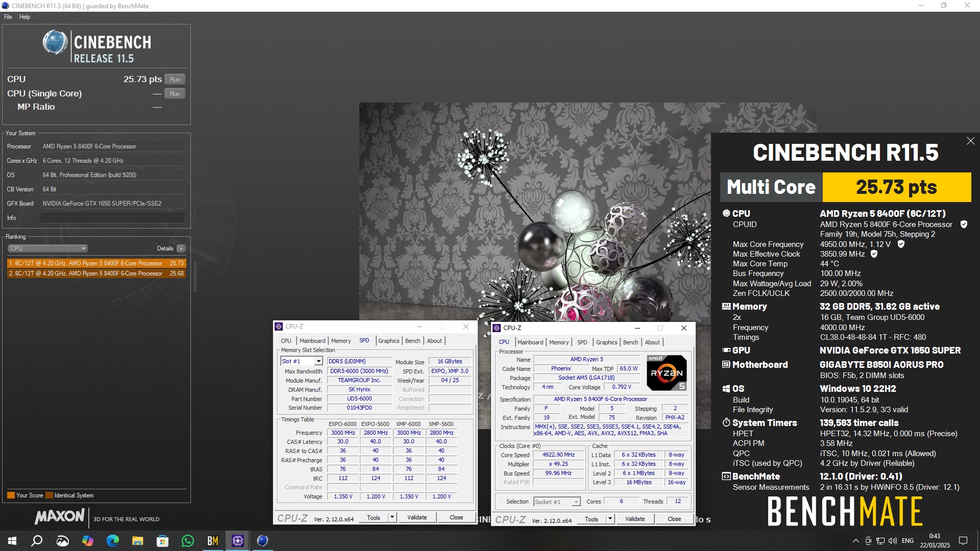Click Close button in SPD CPU-Z window
This screenshot has width=980, height=551.
pyautogui.click(x=456, y=517)
